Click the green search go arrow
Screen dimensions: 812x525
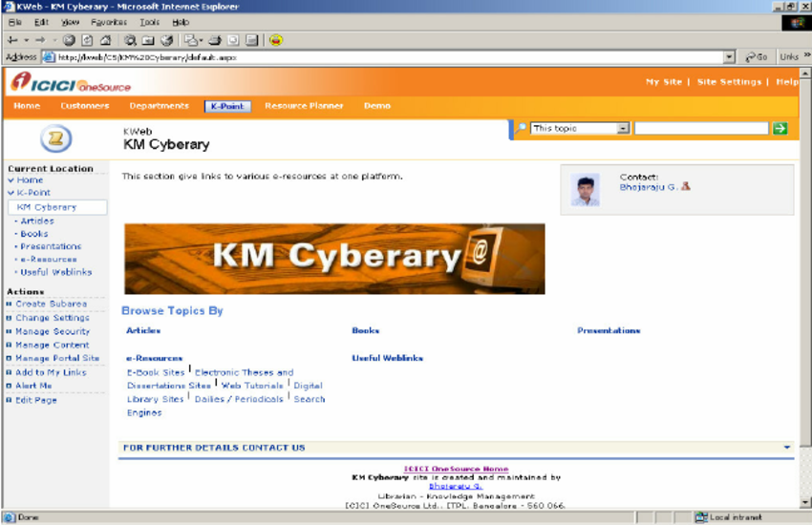pos(780,128)
